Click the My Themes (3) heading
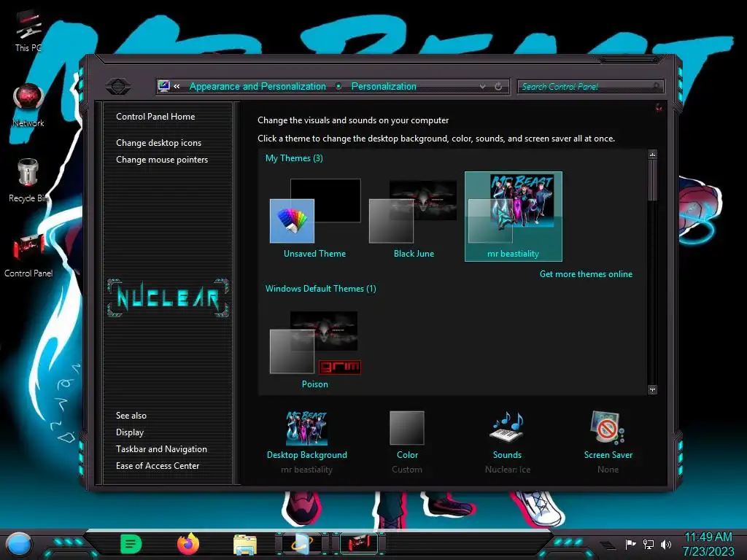The width and height of the screenshot is (747, 560). [x=294, y=158]
